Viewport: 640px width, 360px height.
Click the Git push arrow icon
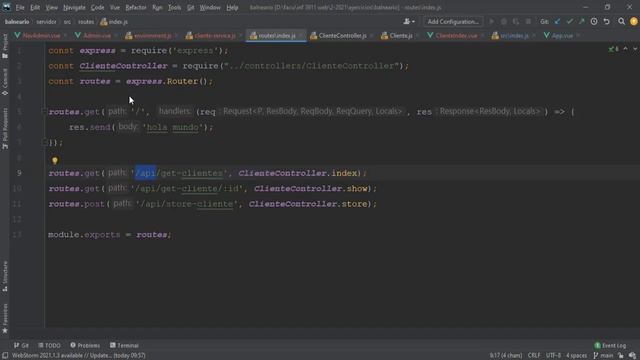(x=582, y=22)
